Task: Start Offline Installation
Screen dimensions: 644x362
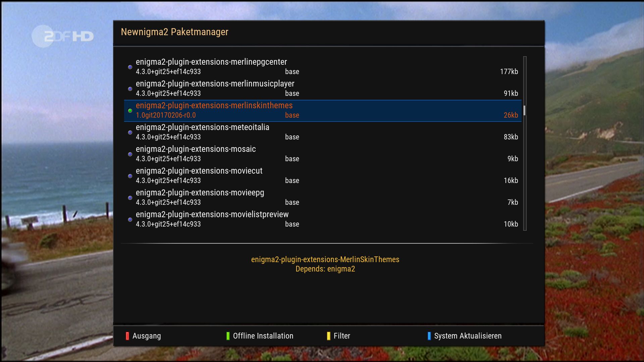Action: pyautogui.click(x=263, y=336)
